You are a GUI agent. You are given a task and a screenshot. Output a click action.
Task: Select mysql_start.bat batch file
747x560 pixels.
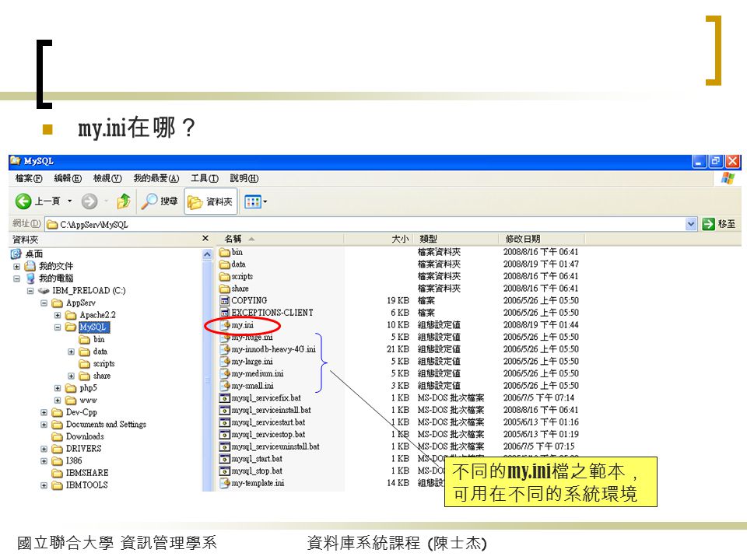(251, 459)
